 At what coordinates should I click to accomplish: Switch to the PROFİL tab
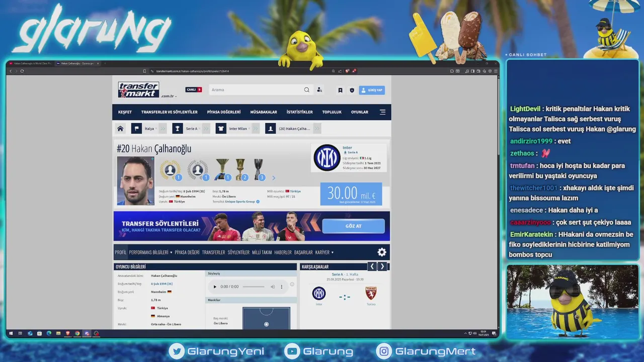point(121,252)
